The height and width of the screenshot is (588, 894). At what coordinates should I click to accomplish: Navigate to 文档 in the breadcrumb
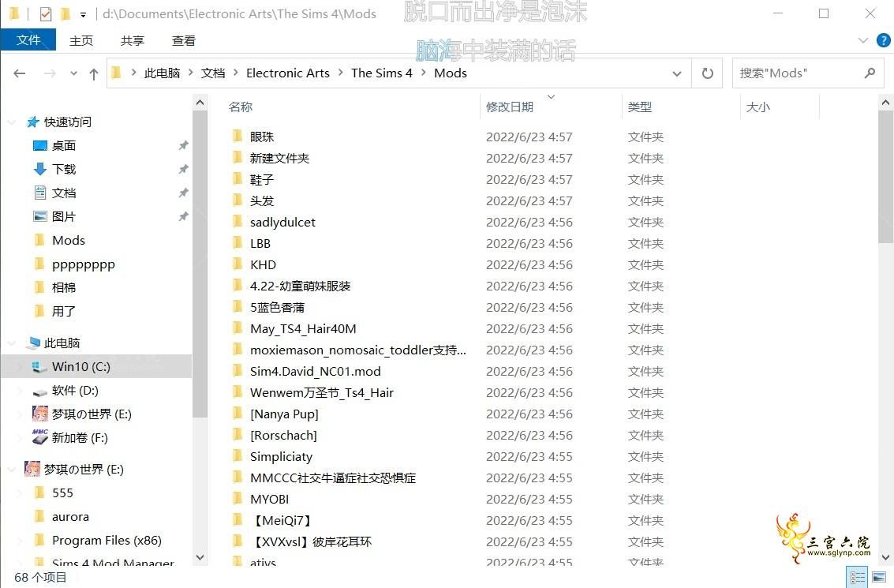(x=213, y=73)
